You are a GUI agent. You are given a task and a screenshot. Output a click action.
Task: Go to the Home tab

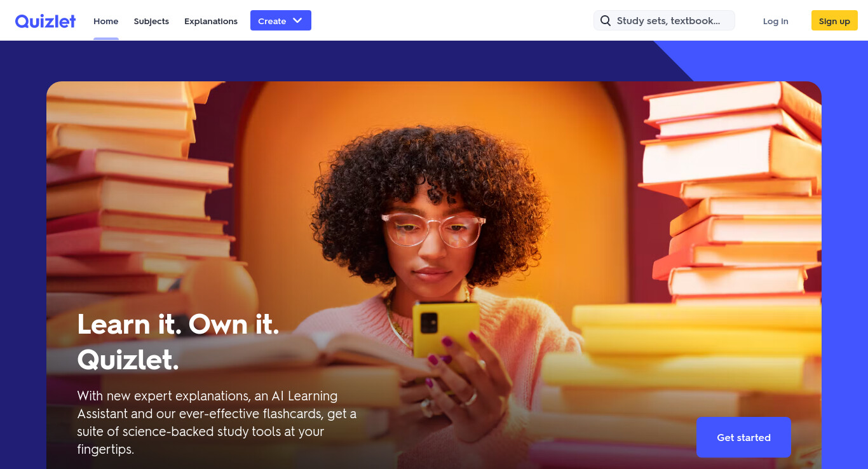(x=106, y=21)
